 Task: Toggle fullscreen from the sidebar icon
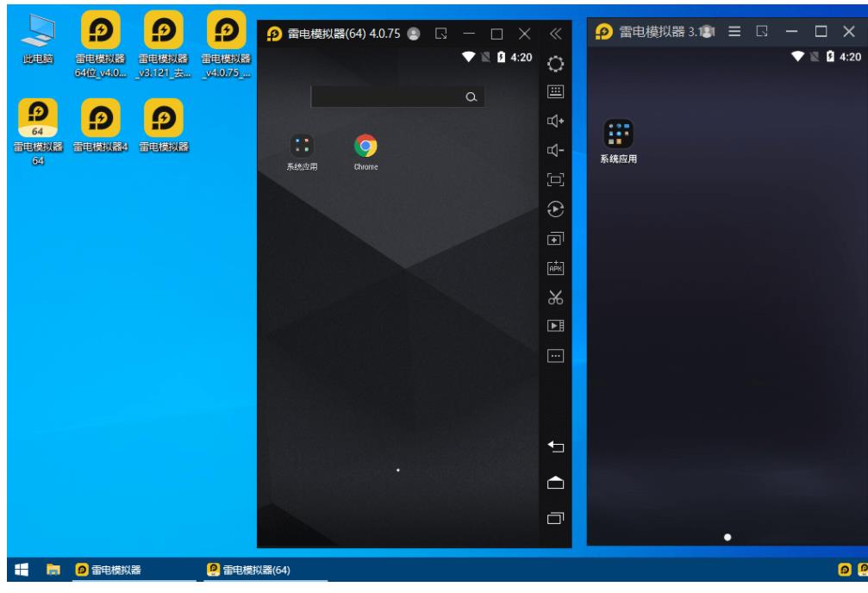(x=555, y=179)
